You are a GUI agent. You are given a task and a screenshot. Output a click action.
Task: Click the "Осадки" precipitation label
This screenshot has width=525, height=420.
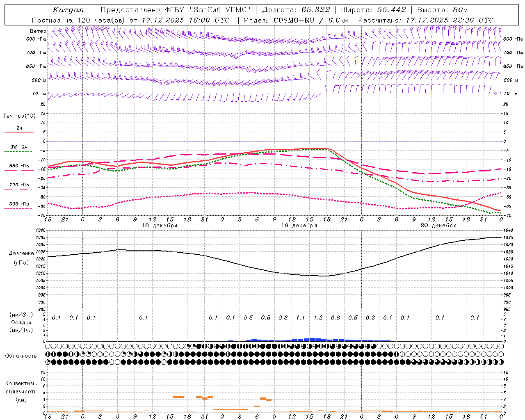21,322
